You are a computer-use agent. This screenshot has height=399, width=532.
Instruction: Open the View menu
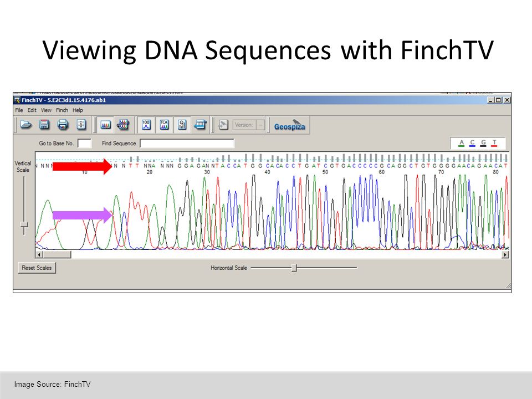(x=46, y=110)
